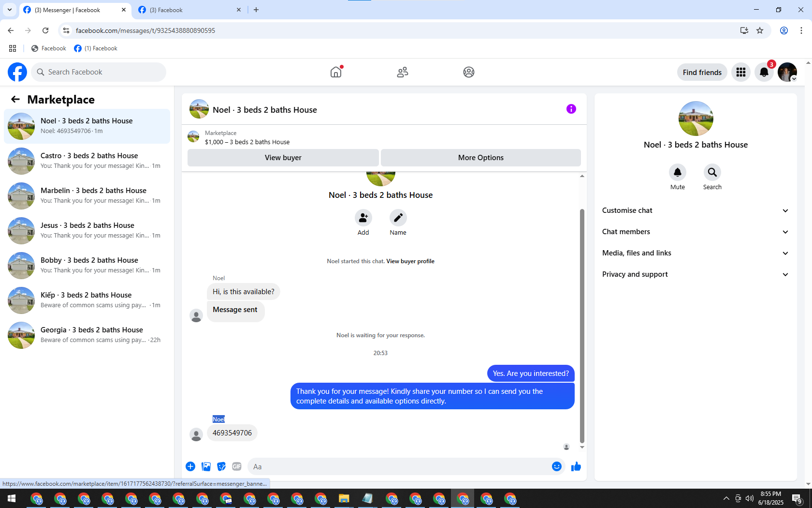Open the Jesus conversation
Viewport: 812px width, 508px height.
87,231
